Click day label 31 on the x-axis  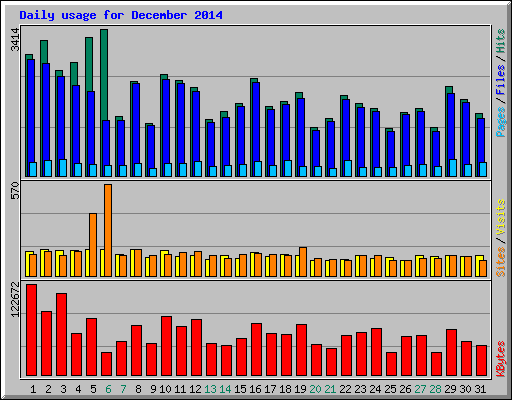click(x=480, y=389)
